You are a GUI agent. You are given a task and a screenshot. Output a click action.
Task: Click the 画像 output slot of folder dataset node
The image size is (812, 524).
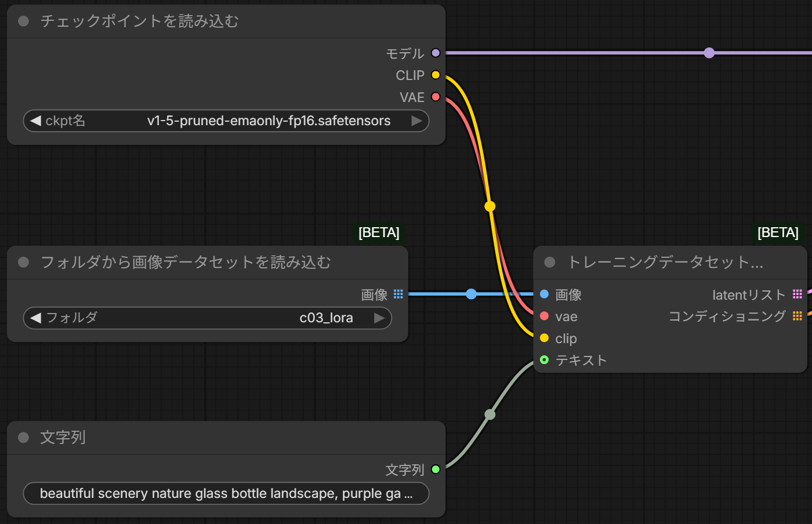click(x=398, y=294)
